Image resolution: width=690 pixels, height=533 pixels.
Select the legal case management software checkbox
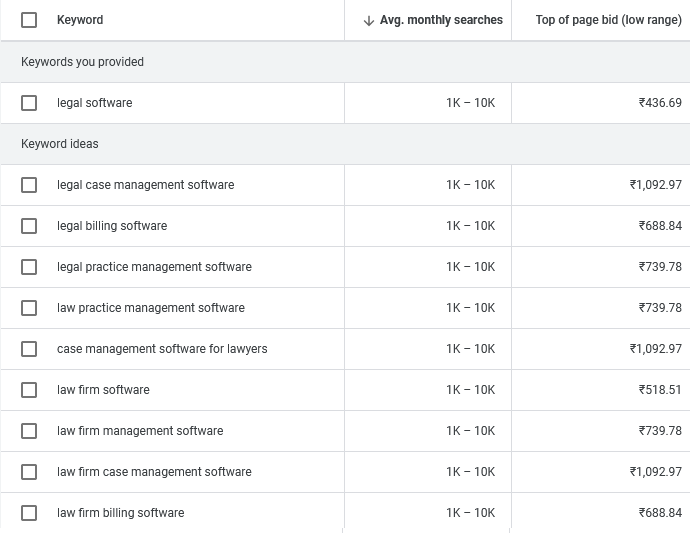(x=29, y=185)
